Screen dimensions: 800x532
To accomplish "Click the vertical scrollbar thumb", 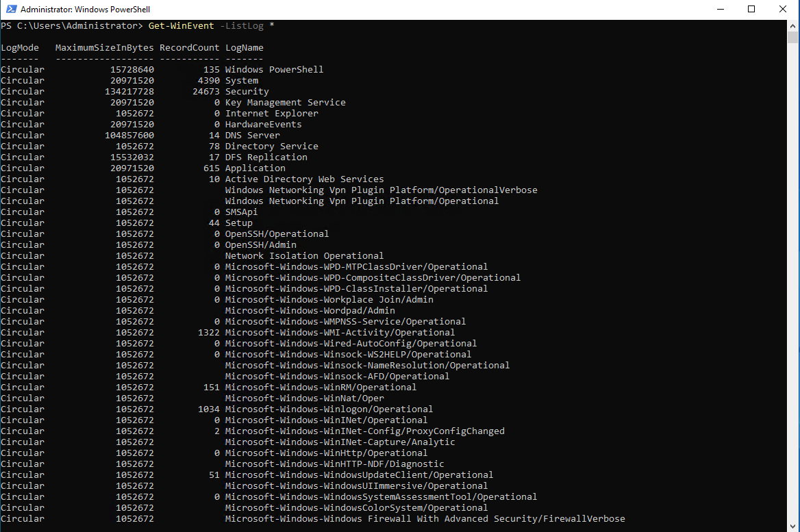I will click(x=792, y=38).
